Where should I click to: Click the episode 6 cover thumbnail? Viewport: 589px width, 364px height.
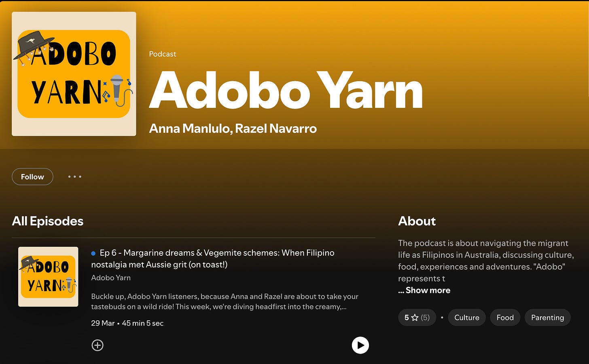(x=48, y=277)
